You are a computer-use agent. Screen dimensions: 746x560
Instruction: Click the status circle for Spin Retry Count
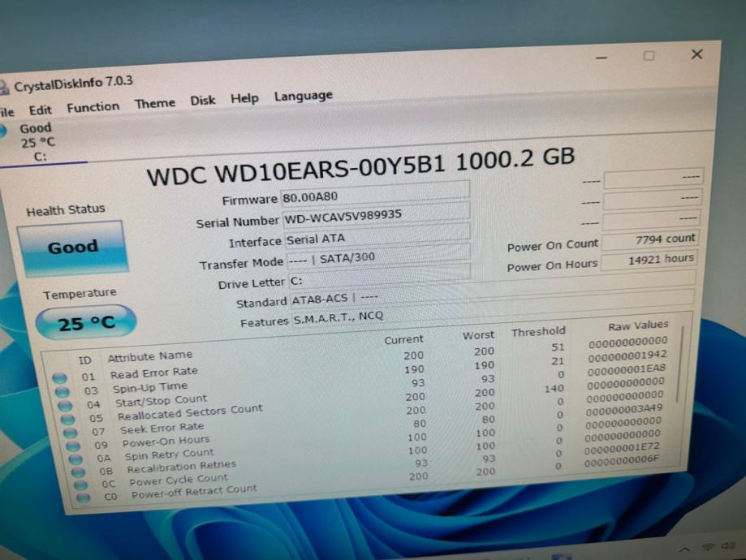(x=75, y=459)
